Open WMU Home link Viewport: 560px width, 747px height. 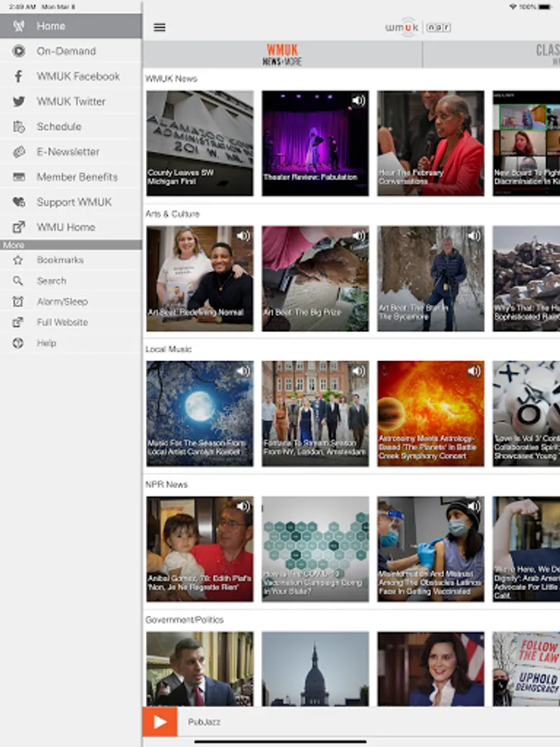point(71,227)
